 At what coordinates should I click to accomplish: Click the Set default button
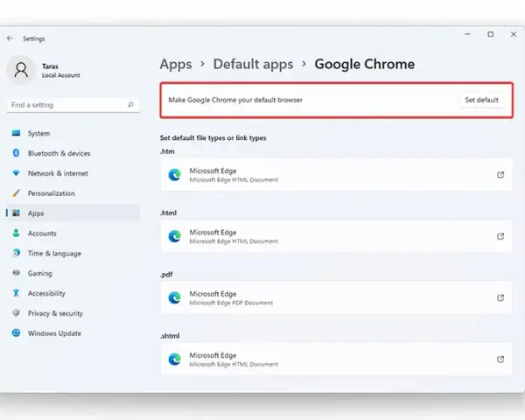tap(481, 100)
